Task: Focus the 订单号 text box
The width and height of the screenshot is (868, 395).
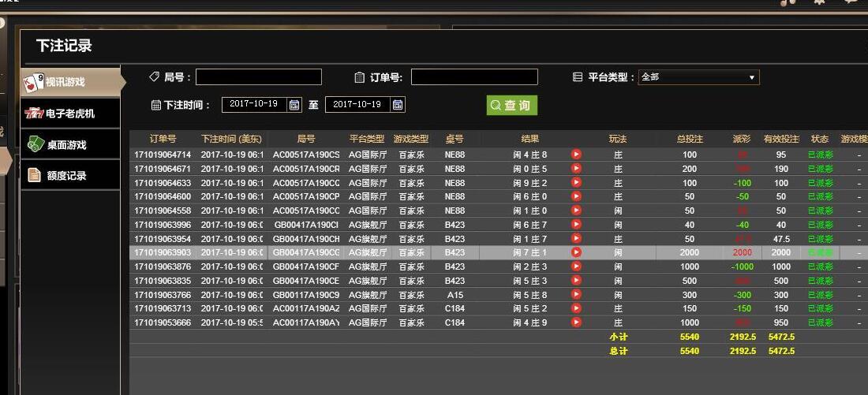Action: [x=474, y=77]
